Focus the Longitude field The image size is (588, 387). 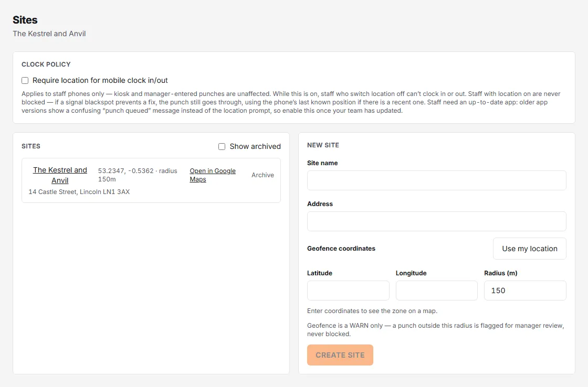click(436, 291)
